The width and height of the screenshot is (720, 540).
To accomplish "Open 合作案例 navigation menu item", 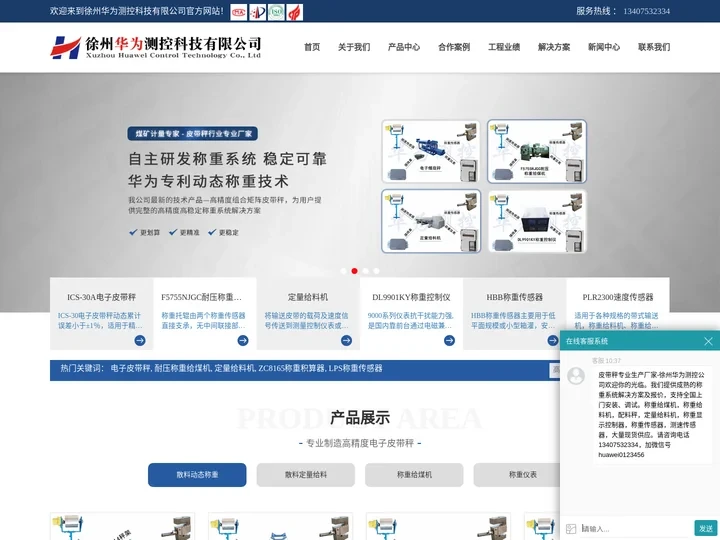I will pyautogui.click(x=454, y=47).
